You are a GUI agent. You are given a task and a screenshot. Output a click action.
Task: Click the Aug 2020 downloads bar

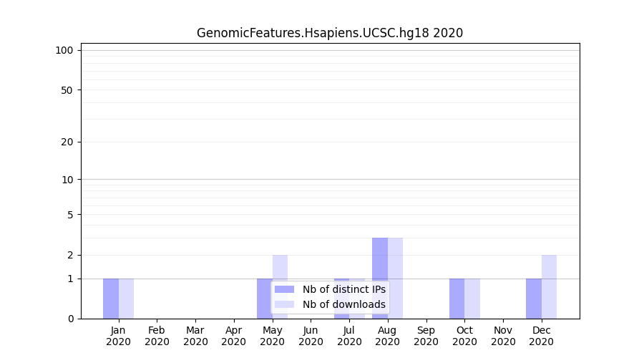(x=395, y=278)
